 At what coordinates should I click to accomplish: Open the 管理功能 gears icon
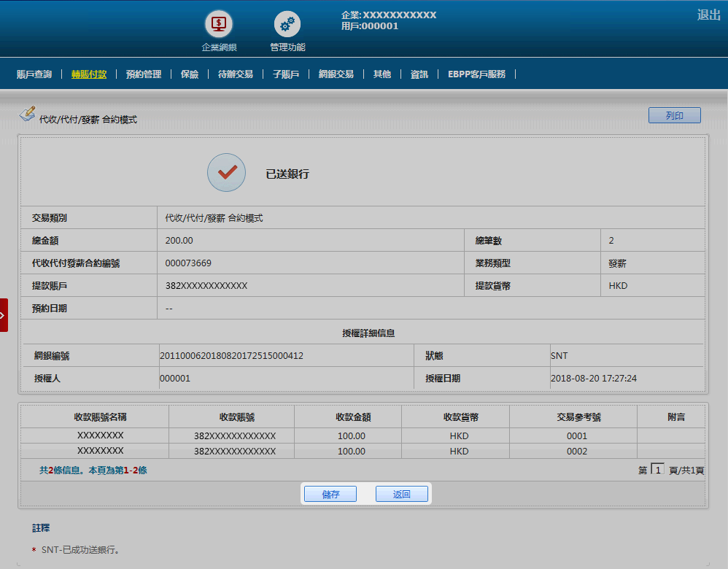pyautogui.click(x=287, y=24)
